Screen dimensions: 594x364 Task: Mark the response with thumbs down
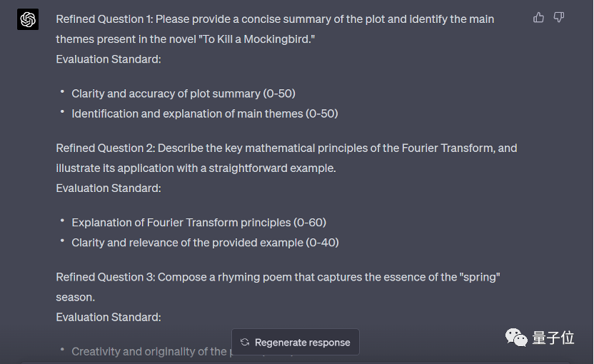tap(559, 17)
